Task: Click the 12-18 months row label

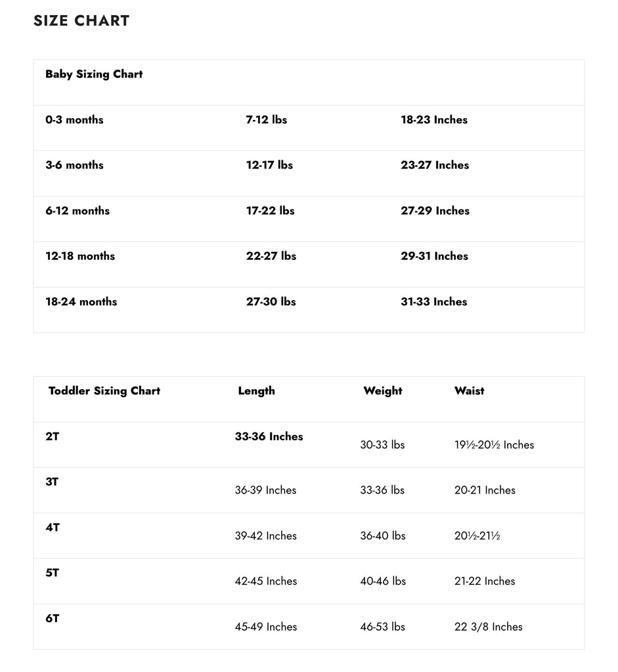Action: coord(80,257)
